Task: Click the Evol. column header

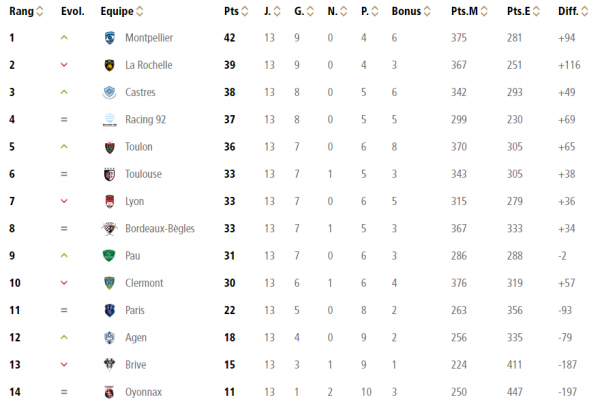Action: 73,11
